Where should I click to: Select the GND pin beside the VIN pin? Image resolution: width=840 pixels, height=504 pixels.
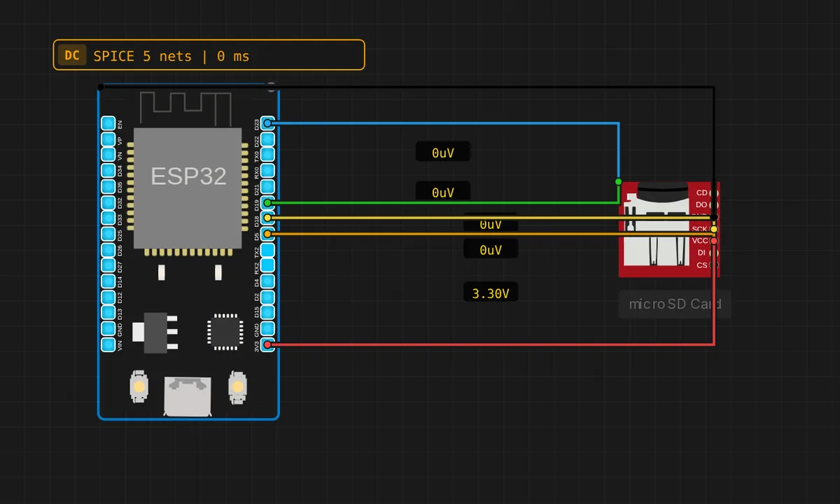coord(108,329)
